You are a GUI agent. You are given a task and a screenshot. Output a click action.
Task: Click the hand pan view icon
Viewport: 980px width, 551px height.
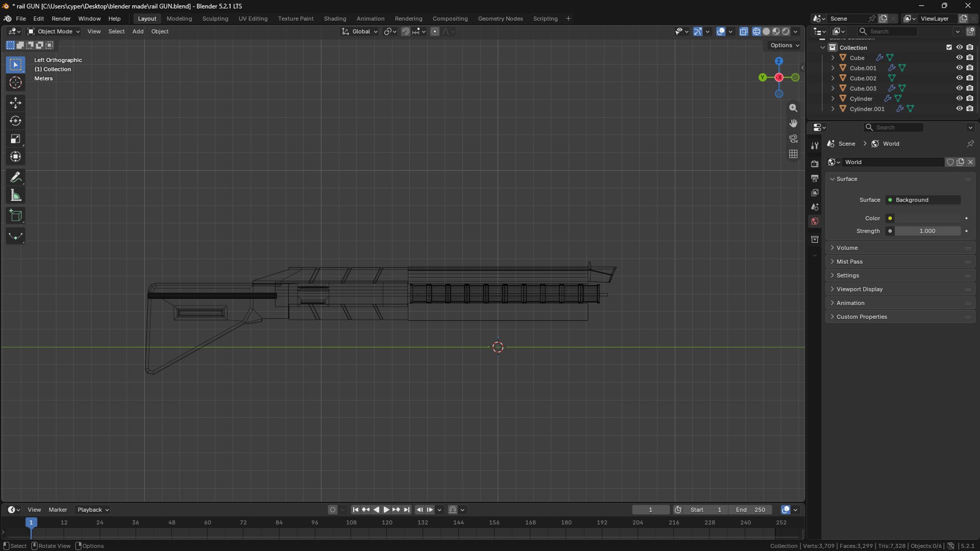pos(793,123)
